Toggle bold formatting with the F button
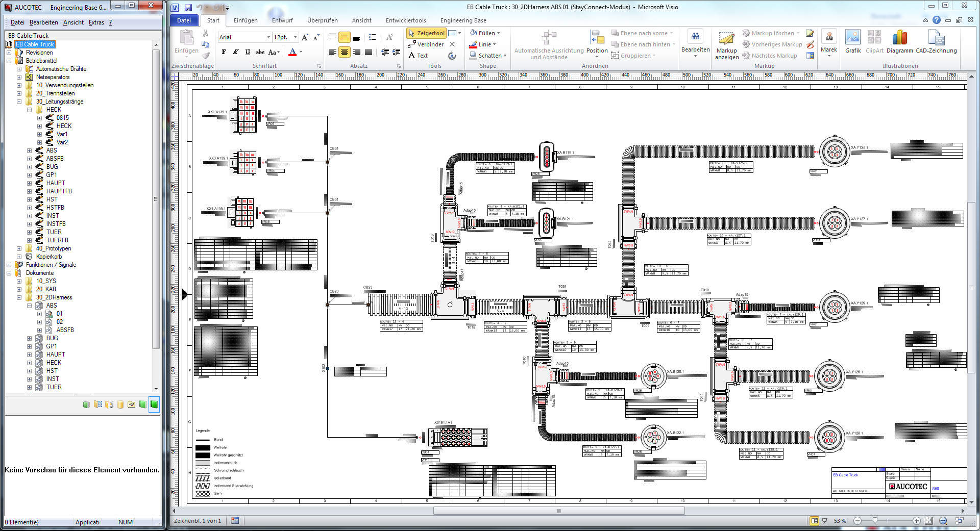The height and width of the screenshot is (531, 980). click(x=224, y=52)
